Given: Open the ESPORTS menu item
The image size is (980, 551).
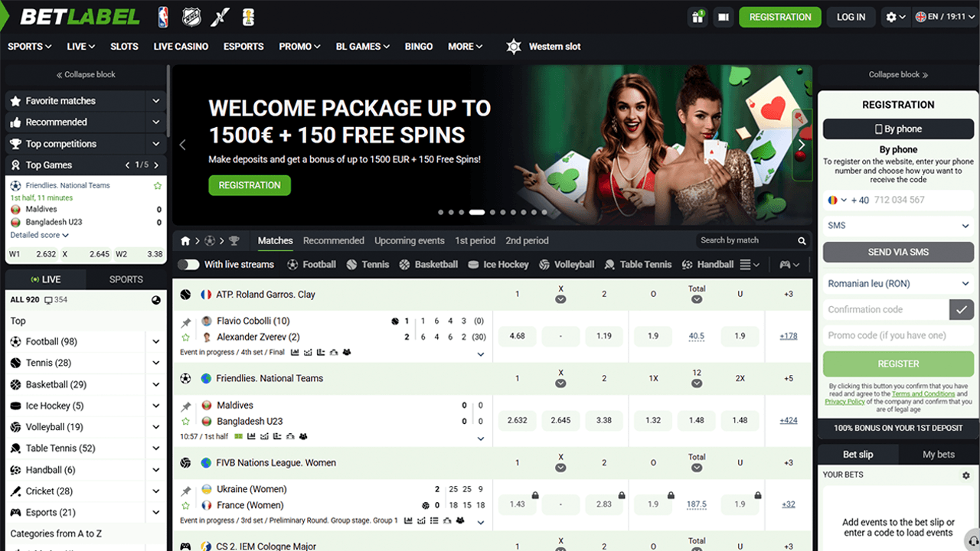Looking at the screenshot, I should pos(243,47).
